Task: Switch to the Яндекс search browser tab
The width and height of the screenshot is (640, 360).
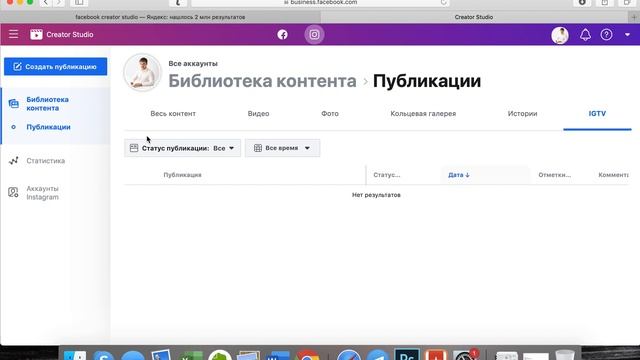Action: [x=160, y=17]
